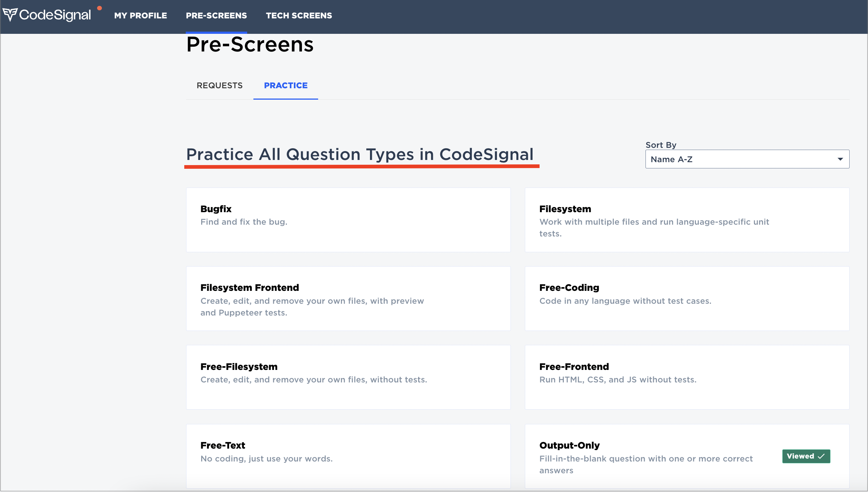
Task: Start the Free-Coding practice question
Action: (687, 298)
